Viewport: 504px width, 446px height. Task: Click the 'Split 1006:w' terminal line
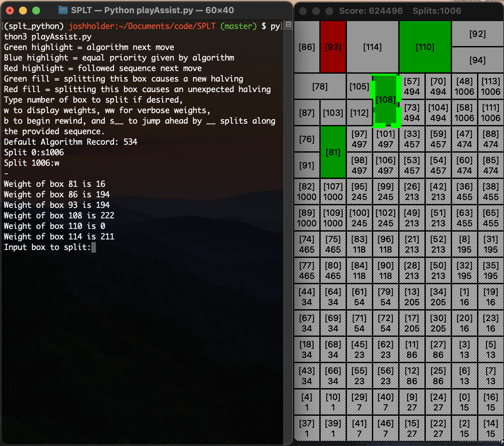click(32, 163)
